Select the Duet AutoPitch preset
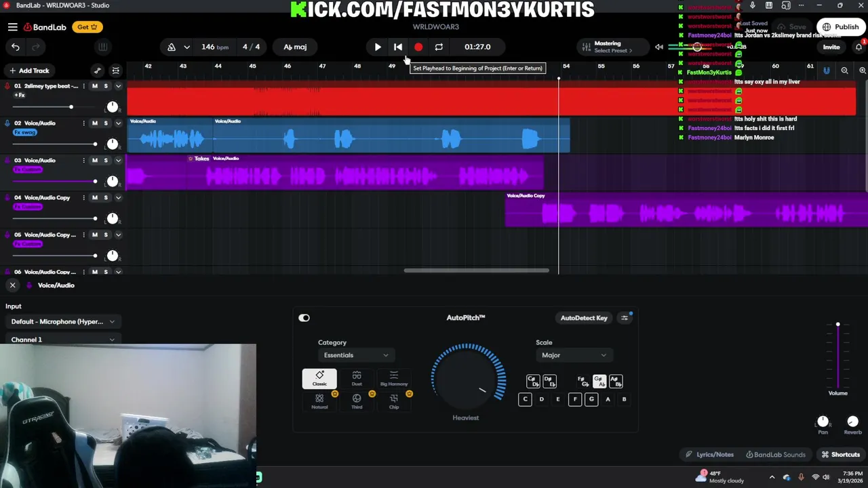 (x=357, y=378)
